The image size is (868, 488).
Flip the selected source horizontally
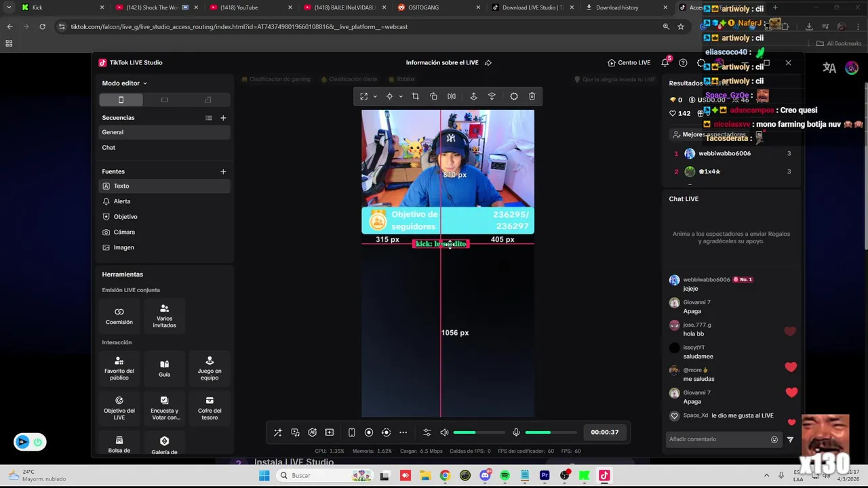tap(452, 96)
